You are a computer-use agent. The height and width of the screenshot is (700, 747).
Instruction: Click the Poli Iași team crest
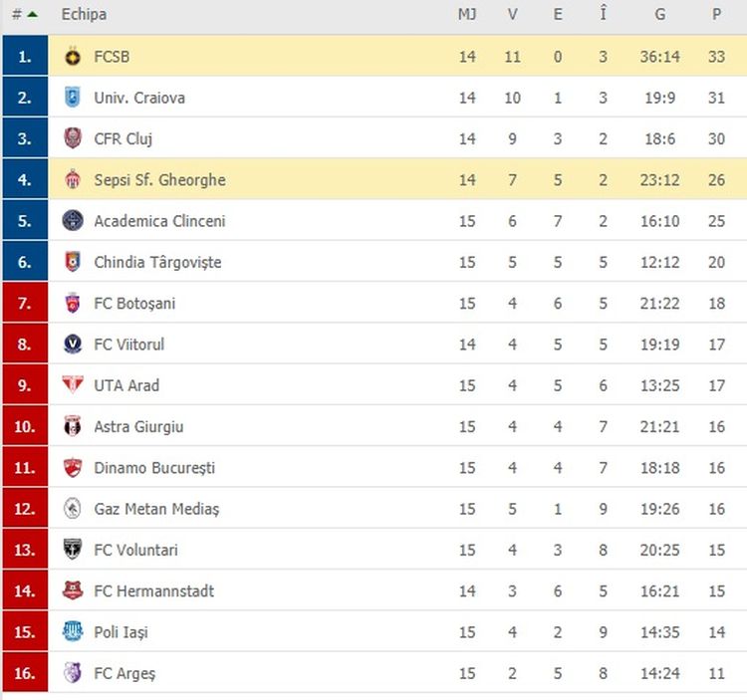pyautogui.click(x=72, y=632)
